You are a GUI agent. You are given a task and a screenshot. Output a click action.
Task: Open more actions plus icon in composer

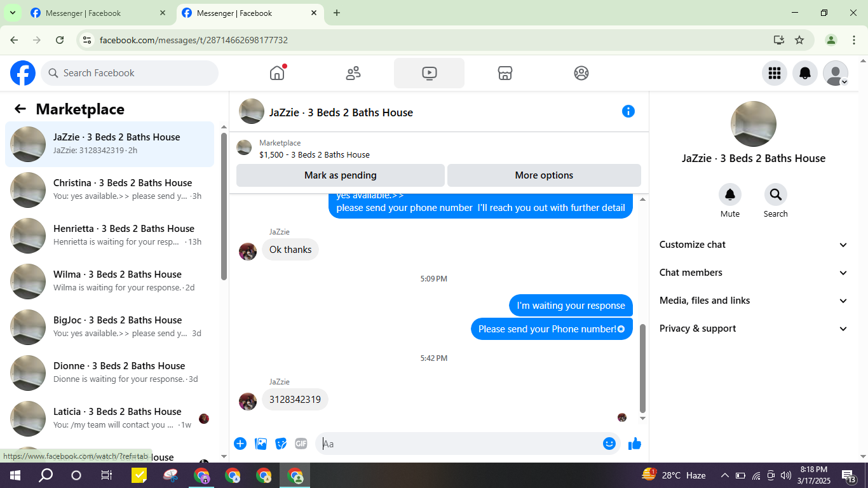240,444
